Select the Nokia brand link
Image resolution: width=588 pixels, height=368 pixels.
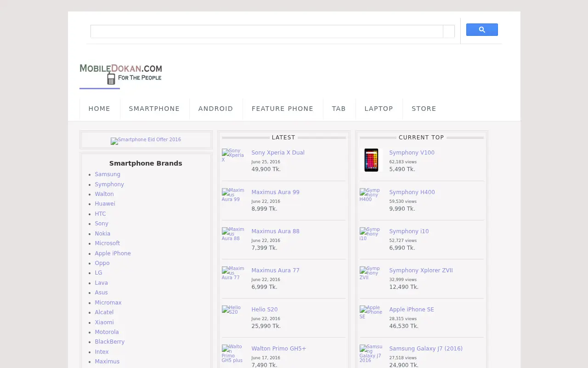(102, 234)
